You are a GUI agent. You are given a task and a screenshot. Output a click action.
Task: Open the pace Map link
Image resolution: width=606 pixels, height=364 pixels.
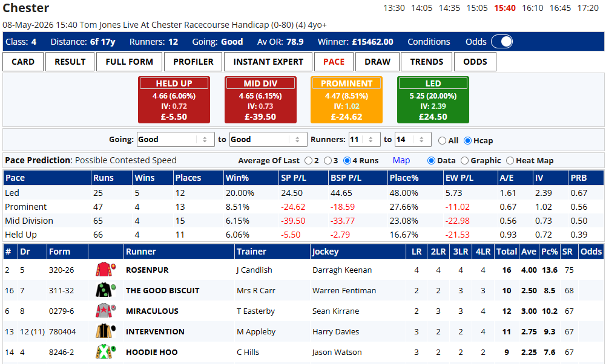pyautogui.click(x=401, y=161)
